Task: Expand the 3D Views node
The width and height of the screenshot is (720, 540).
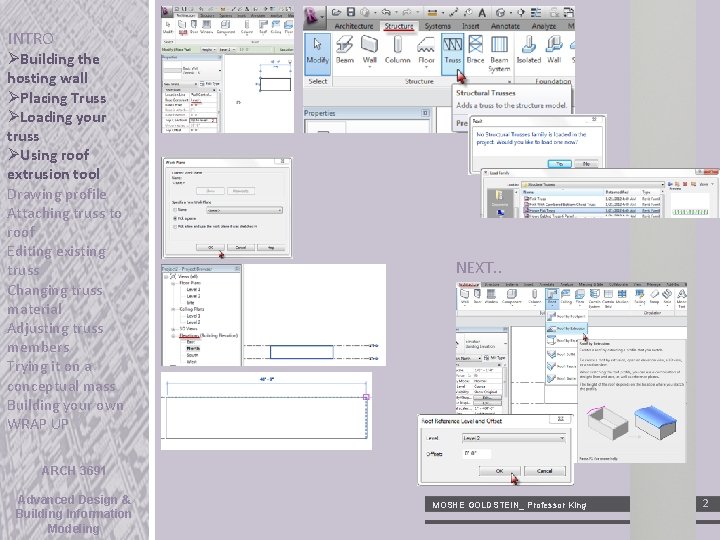Action: click(x=173, y=329)
